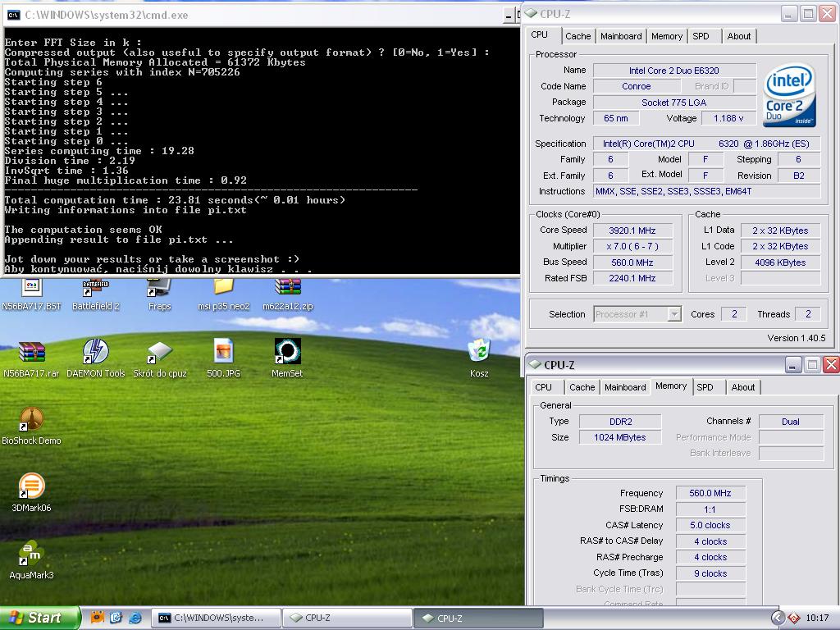Open the Kosz recycle bin
The width and height of the screenshot is (840, 630).
tap(479, 358)
